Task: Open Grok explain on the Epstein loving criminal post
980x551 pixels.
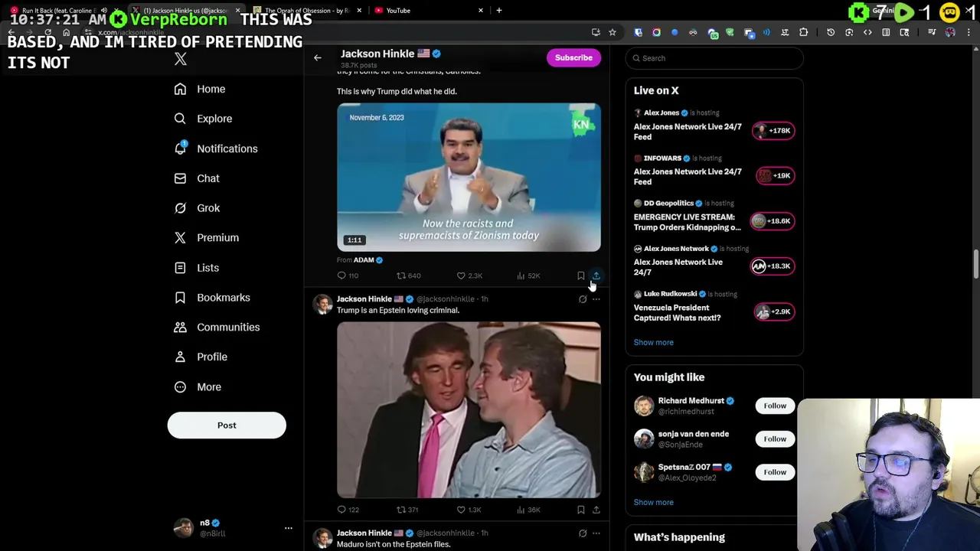Action: point(583,299)
